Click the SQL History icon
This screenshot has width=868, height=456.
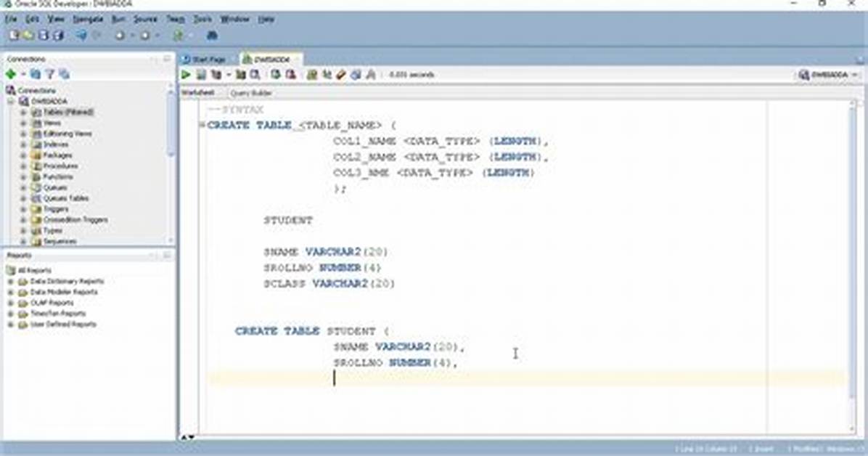coord(356,75)
